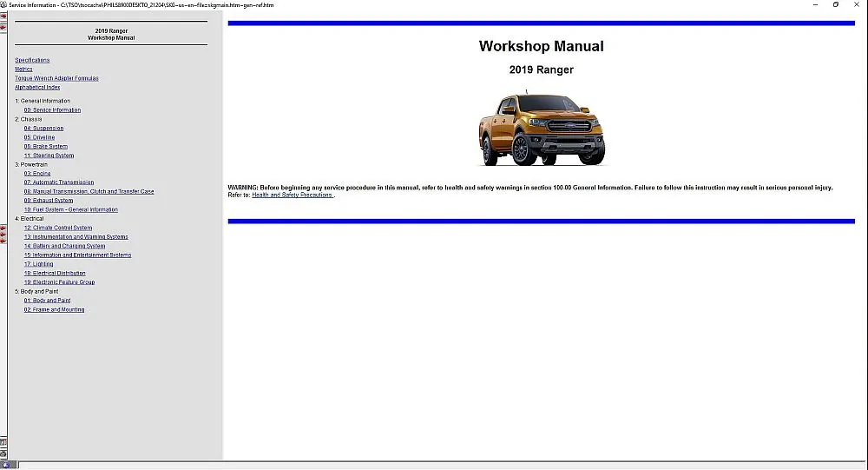Open section 11: Steering System
This screenshot has height=470, width=868.
coord(49,156)
